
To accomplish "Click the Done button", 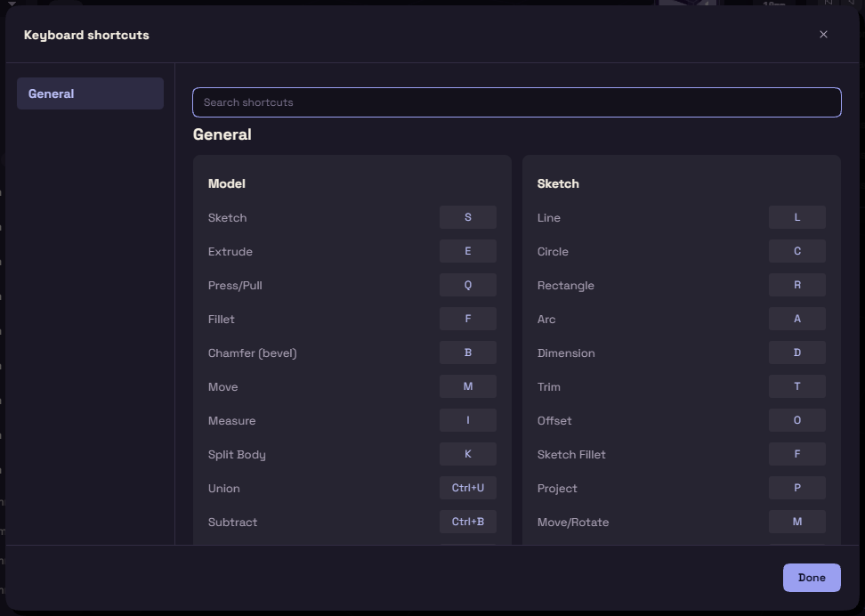I will [812, 578].
